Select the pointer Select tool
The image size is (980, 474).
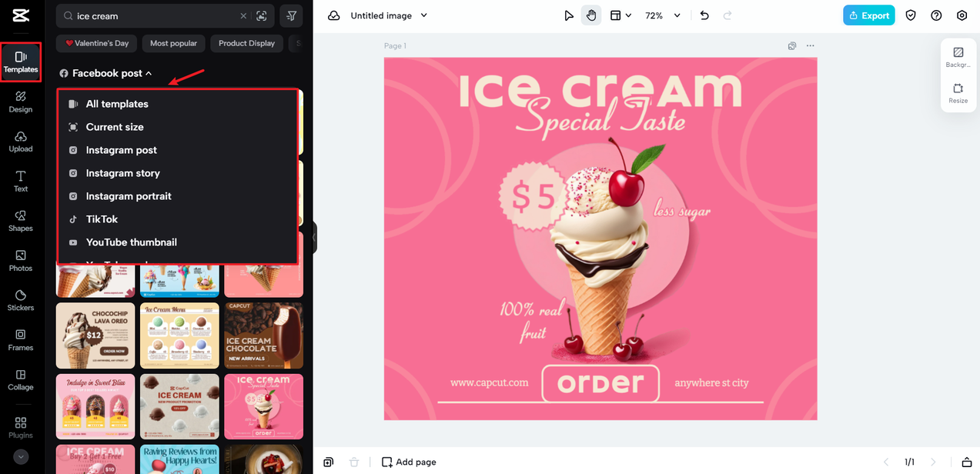pyautogui.click(x=569, y=15)
